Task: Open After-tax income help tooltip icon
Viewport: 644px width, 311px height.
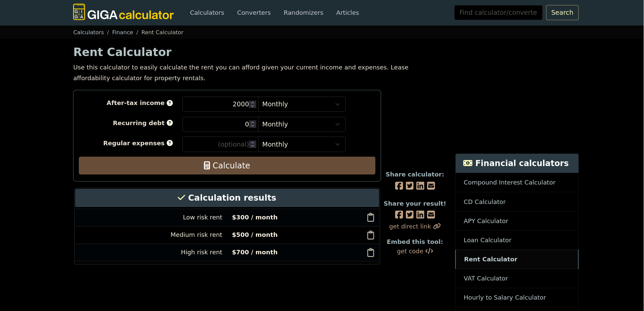Action: point(170,103)
